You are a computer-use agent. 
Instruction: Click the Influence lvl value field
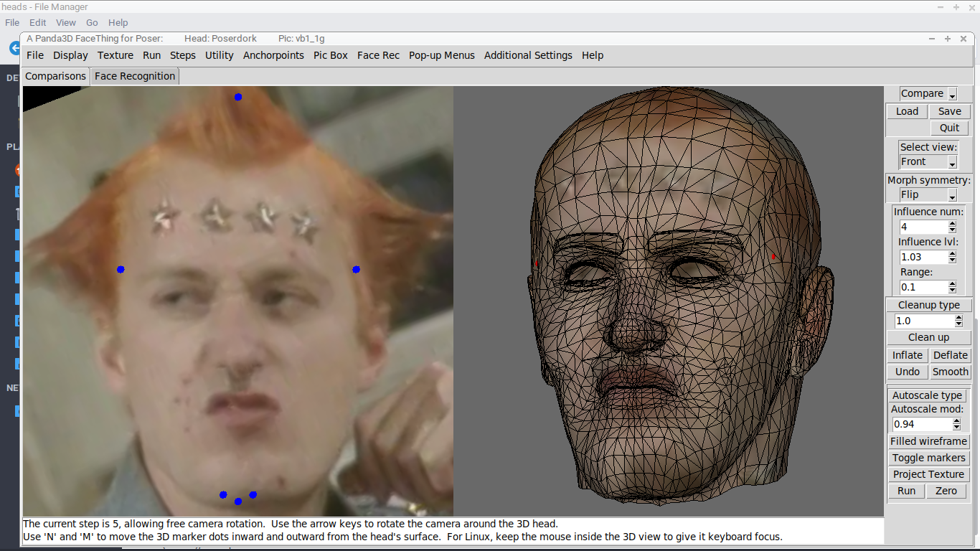[923, 257]
